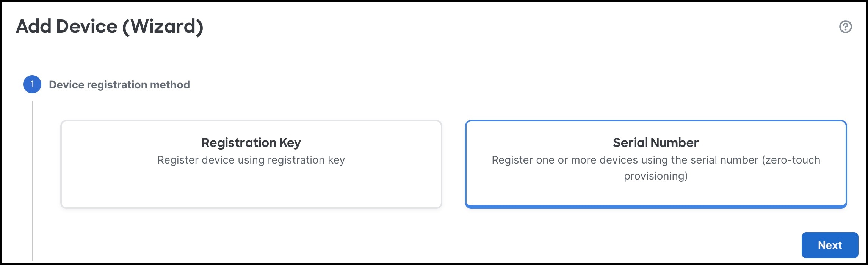Open the Serial Number zero-touch provisioning card

655,164
